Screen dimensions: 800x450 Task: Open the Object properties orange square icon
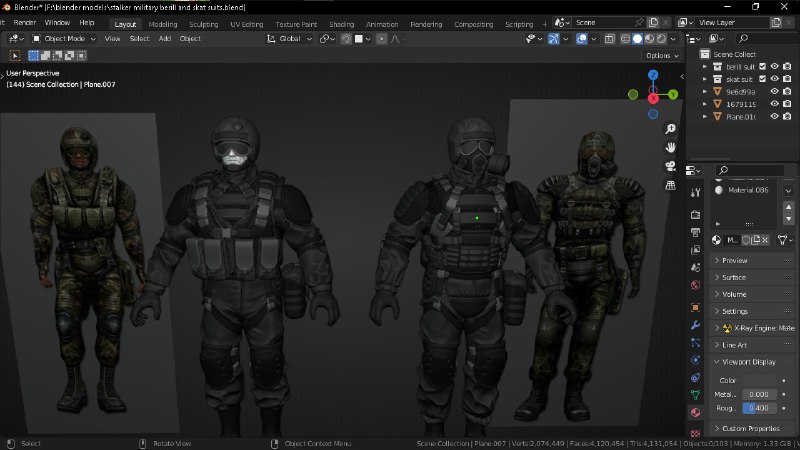[x=695, y=308]
